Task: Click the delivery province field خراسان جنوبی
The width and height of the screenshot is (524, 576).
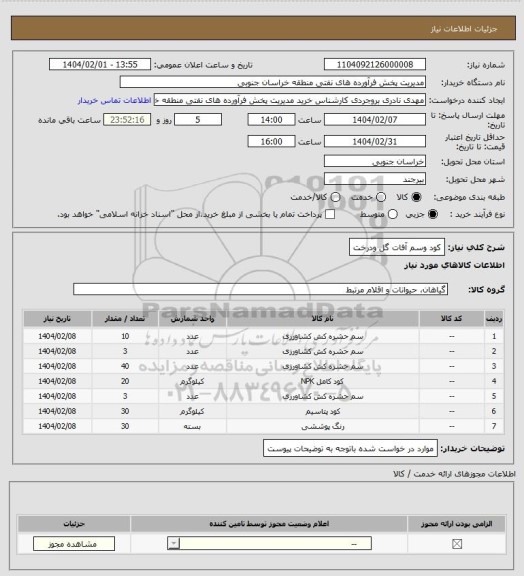Action: point(375,161)
